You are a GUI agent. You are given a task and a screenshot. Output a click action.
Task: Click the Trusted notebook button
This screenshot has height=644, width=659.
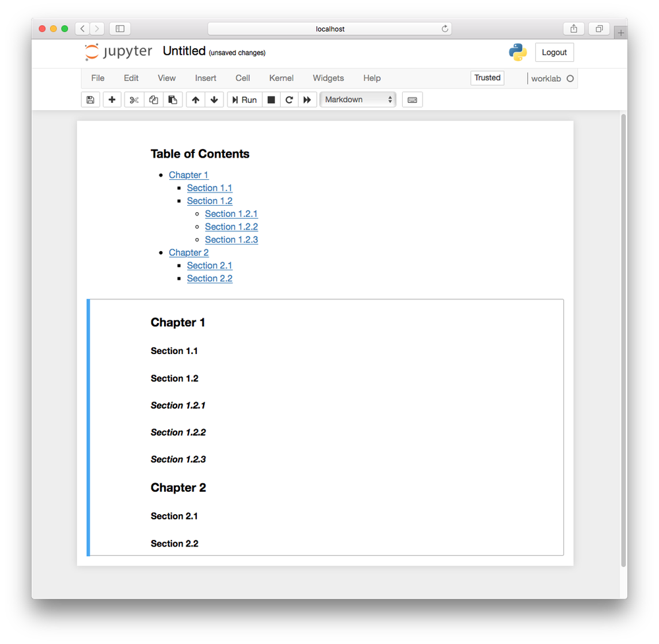point(487,78)
